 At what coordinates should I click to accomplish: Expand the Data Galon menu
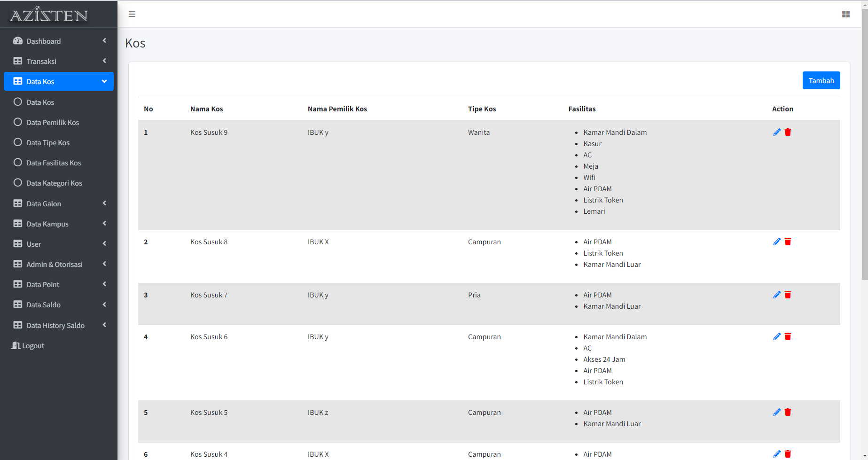[59, 204]
